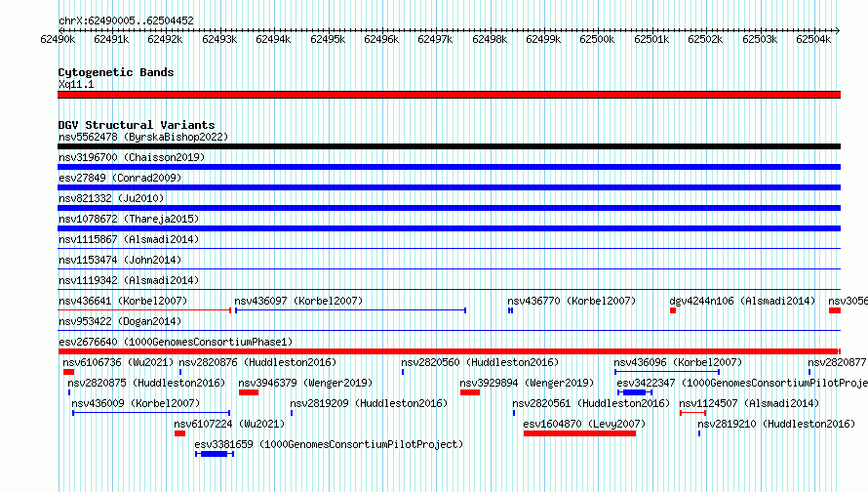This screenshot has width=868, height=492.
Task: Click the long red bar under esv2676640
Action: [449, 351]
